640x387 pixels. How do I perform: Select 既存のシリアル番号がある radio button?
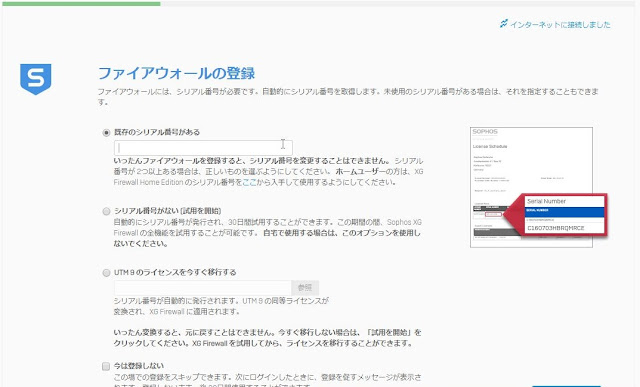pyautogui.click(x=106, y=132)
